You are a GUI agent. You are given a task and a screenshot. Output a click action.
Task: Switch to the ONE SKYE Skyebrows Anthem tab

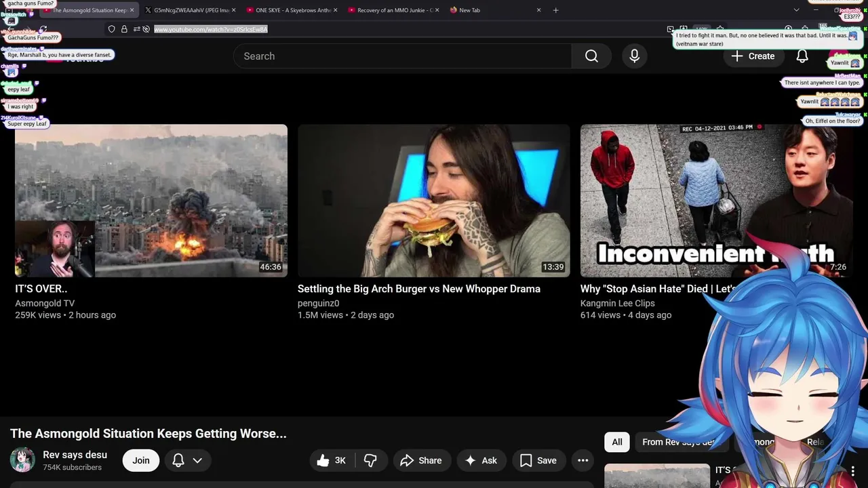click(x=291, y=10)
